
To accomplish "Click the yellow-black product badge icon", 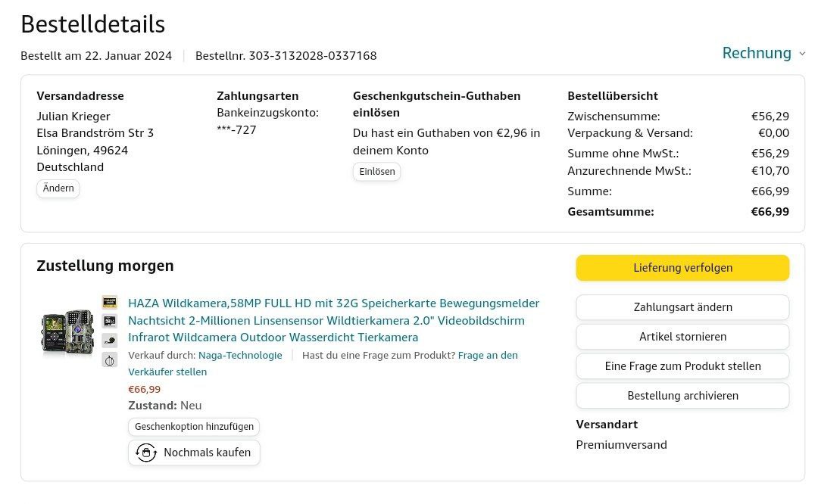I will [x=110, y=302].
